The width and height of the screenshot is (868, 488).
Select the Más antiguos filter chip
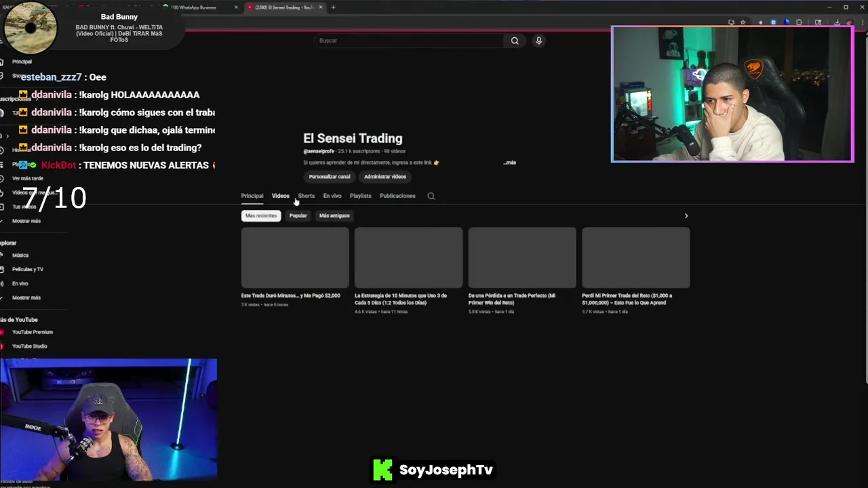pos(334,216)
